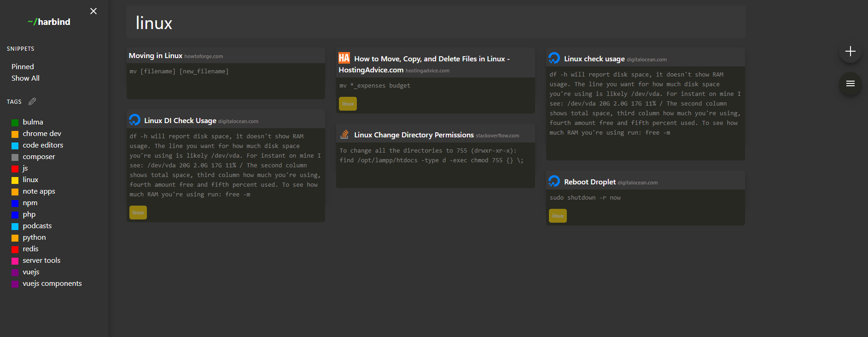Click the howtoforge.com source link

(204, 56)
